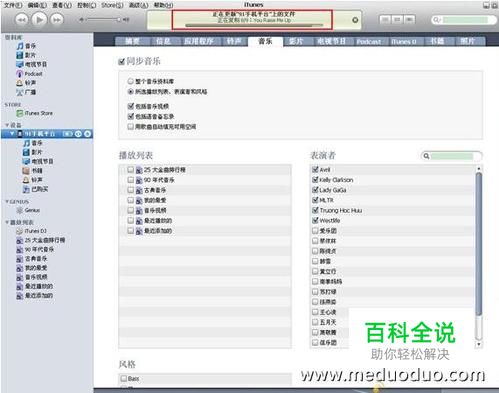The width and height of the screenshot is (499, 393).
Task: Collapse the 播放列表 sidebar section triangle
Action: (7, 222)
